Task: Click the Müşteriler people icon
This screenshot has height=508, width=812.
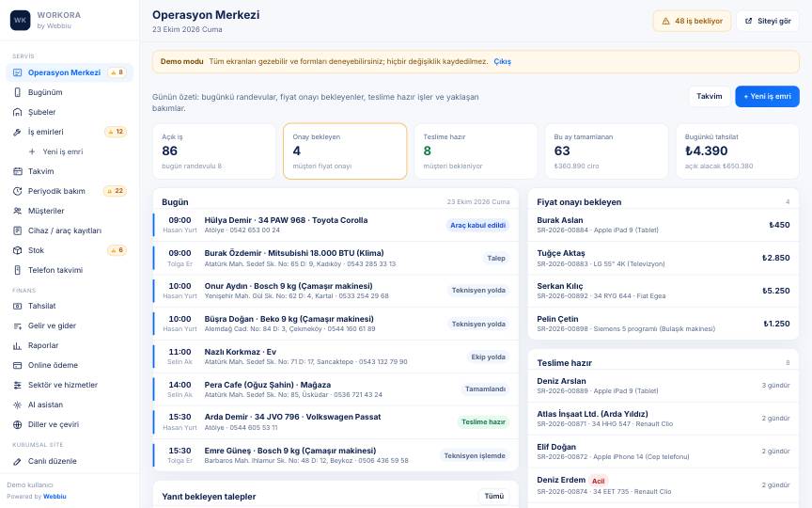Action: click(x=17, y=211)
